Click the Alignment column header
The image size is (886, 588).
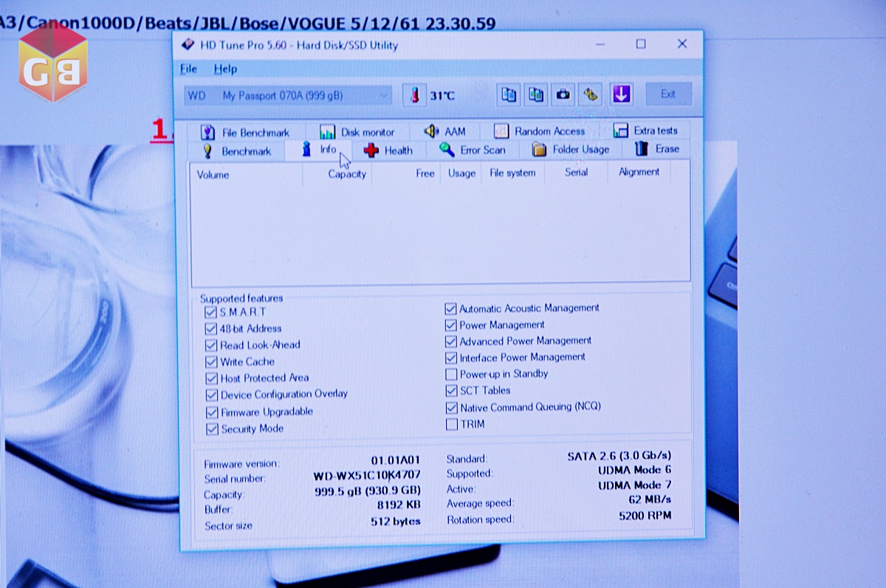click(639, 172)
